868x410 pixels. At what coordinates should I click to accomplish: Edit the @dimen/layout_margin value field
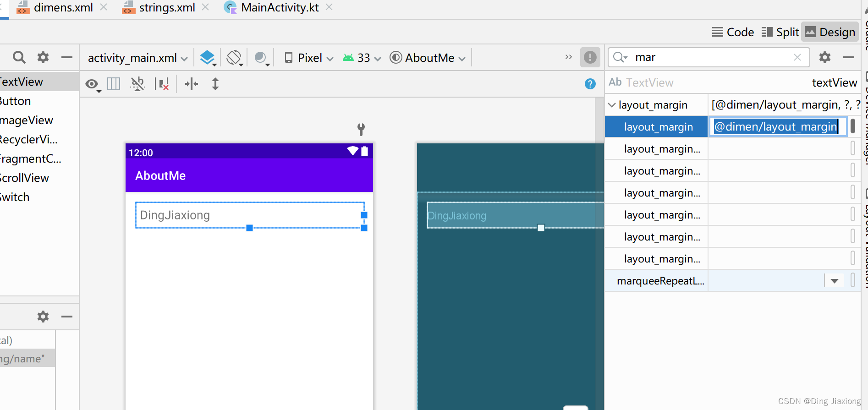coord(777,127)
